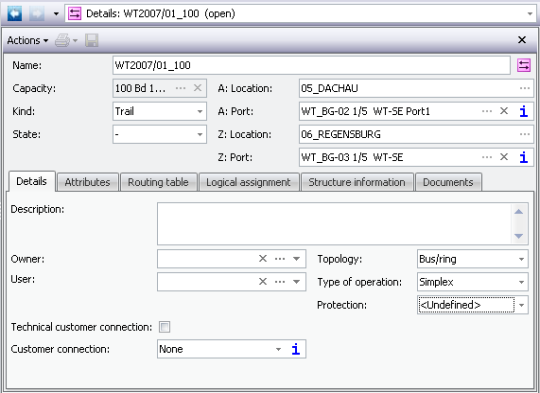This screenshot has width=540, height=393.
Task: Open the Protection dropdown
Action: [x=521, y=305]
